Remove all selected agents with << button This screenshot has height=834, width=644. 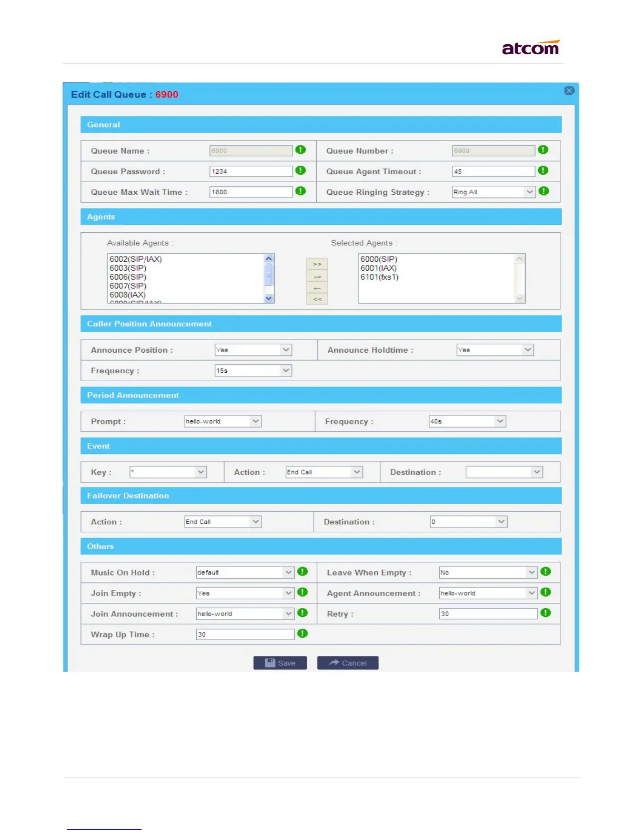pos(317,299)
